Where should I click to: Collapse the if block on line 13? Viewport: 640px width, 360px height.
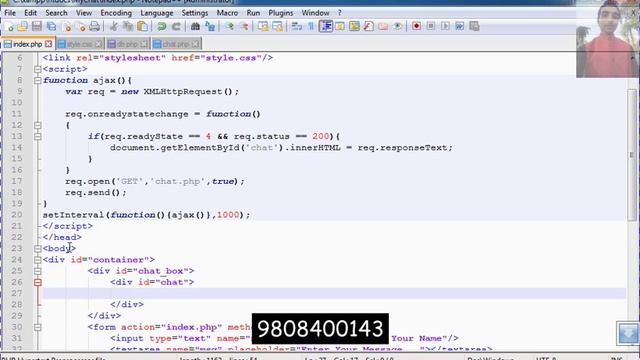click(x=38, y=136)
